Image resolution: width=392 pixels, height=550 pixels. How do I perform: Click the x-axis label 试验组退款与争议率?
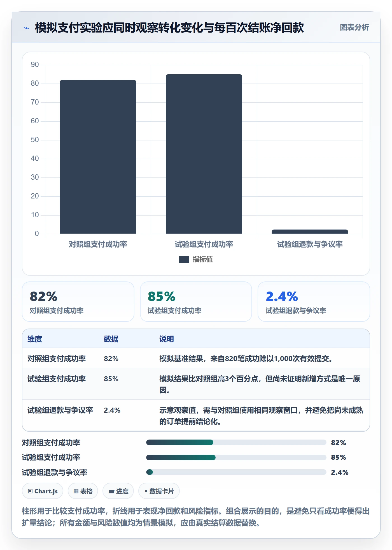pyautogui.click(x=310, y=244)
